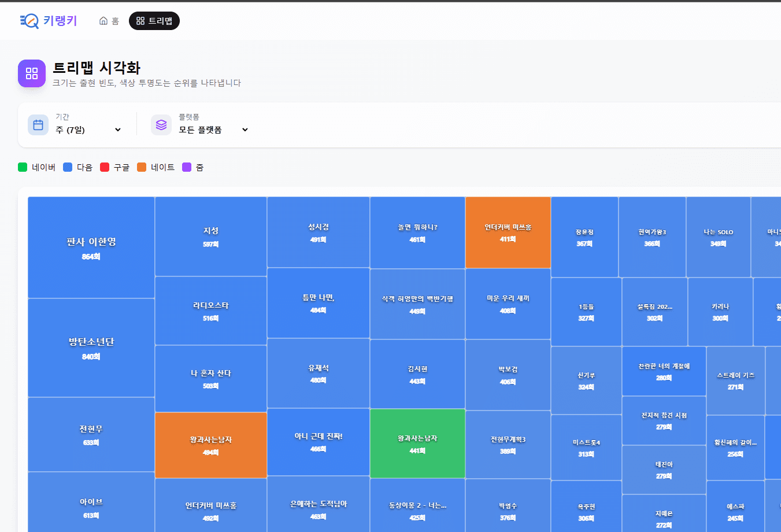Open the 방탄소년단 840회 tile

click(91, 348)
